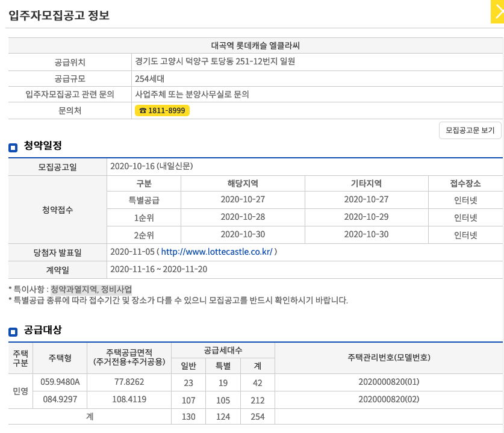Viewport: 504px width, 433px height.
Task: Click the 특별공급 row label
Action: click(144, 201)
